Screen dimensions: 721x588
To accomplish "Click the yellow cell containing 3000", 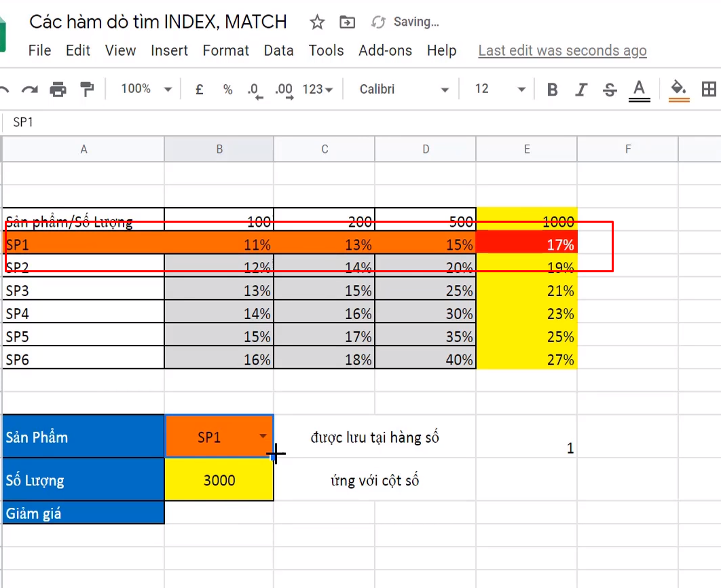I will (219, 479).
